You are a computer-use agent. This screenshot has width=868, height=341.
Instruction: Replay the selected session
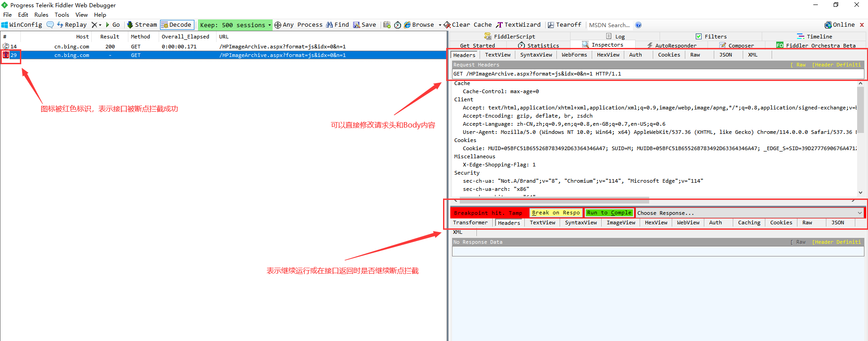click(72, 25)
